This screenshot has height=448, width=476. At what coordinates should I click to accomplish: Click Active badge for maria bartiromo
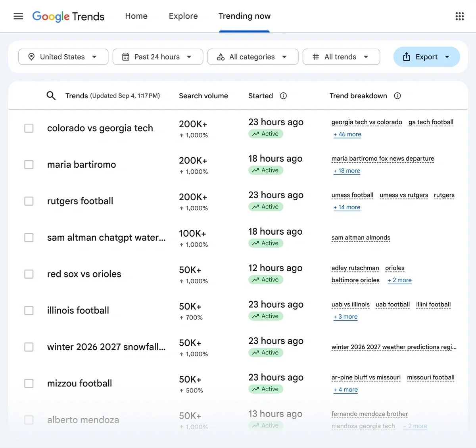click(x=266, y=170)
